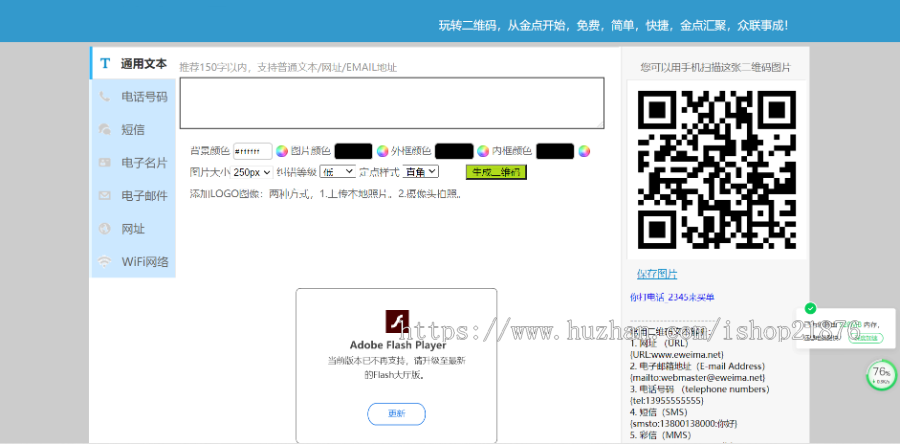The height and width of the screenshot is (444, 900).
Task: Click the 5. 彩信 (MMS) list entry
Action: point(661,435)
